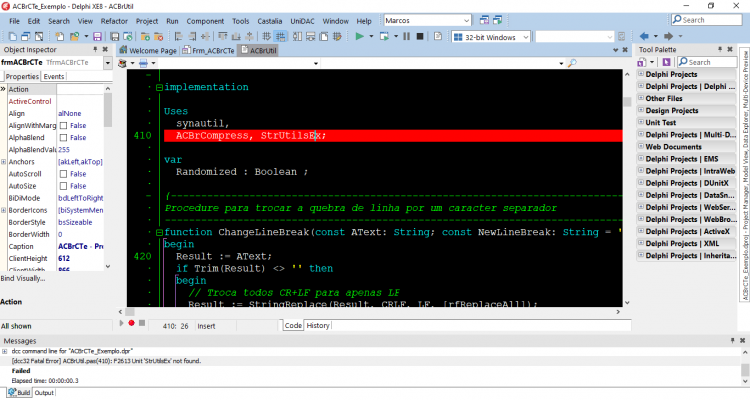
Task: Click the Pause execution icon
Action: point(407,36)
